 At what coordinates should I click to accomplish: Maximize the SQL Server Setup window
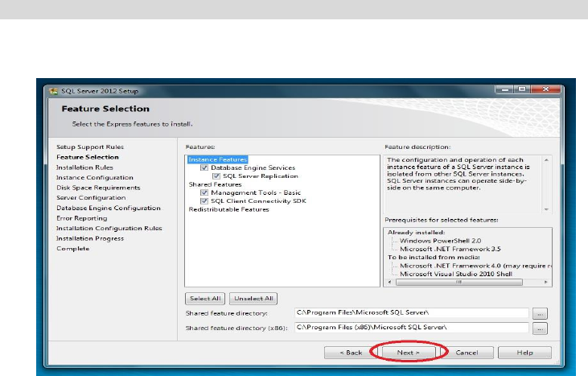[x=522, y=89]
